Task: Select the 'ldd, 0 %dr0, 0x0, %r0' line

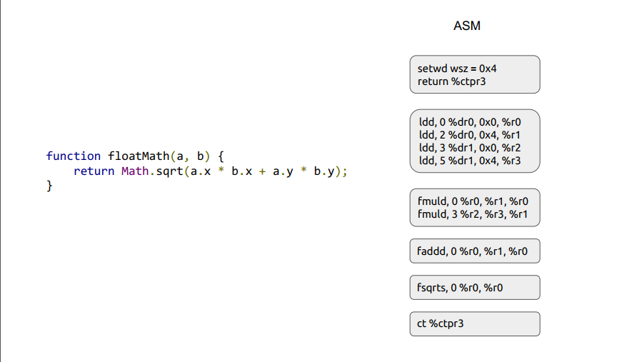Action: click(469, 122)
